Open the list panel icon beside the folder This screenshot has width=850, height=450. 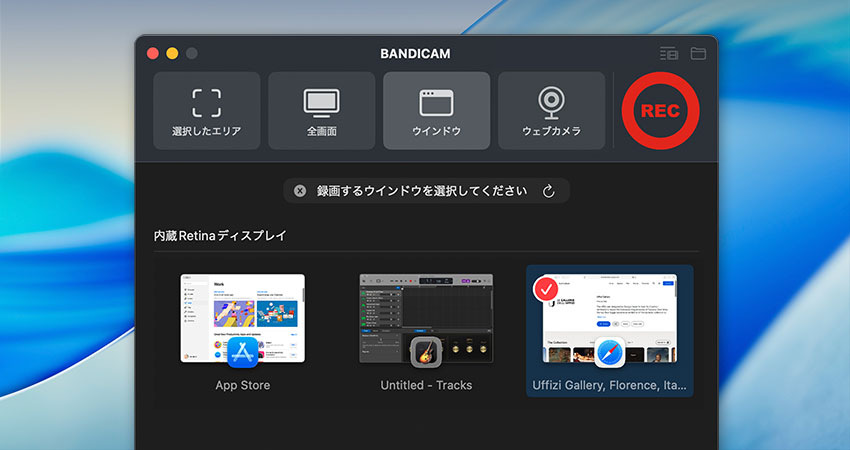[669, 53]
